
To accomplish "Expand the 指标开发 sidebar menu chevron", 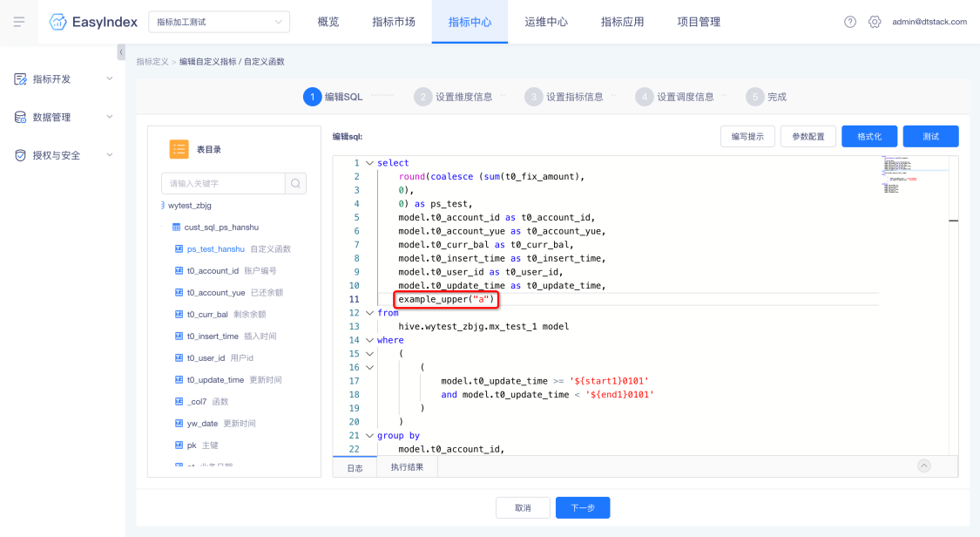I will pos(110,79).
